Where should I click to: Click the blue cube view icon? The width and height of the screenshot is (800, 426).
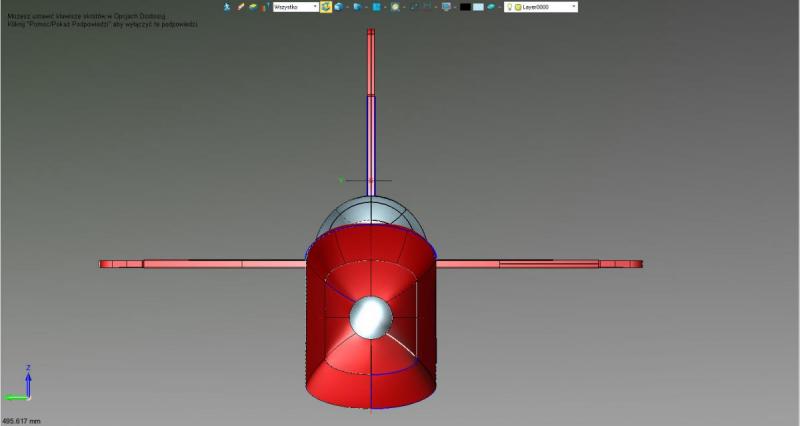(340, 7)
